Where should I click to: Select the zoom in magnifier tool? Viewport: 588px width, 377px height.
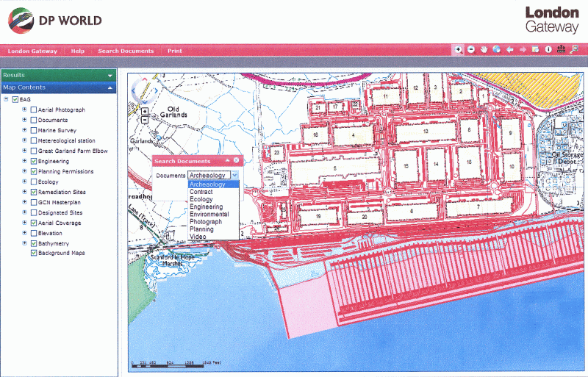458,49
